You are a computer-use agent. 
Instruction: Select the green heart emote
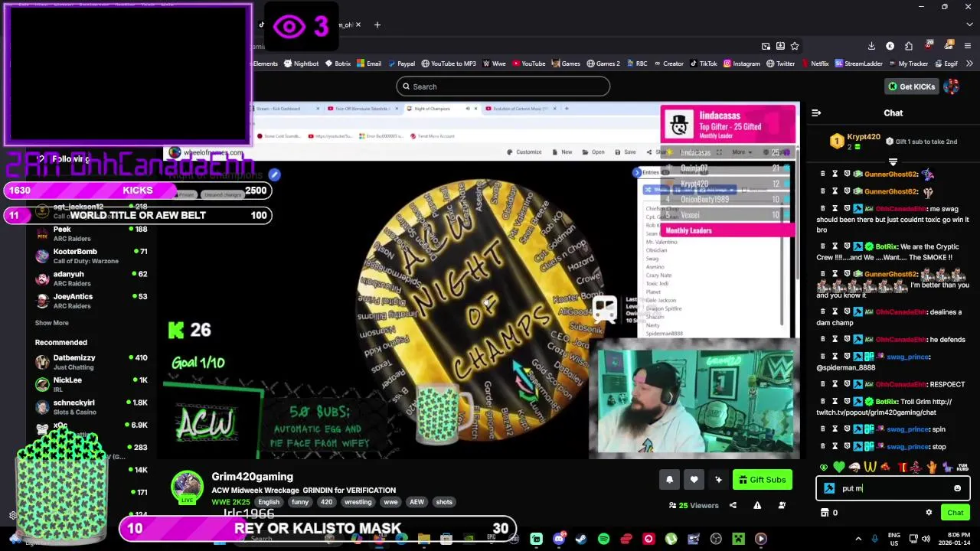[x=839, y=467]
